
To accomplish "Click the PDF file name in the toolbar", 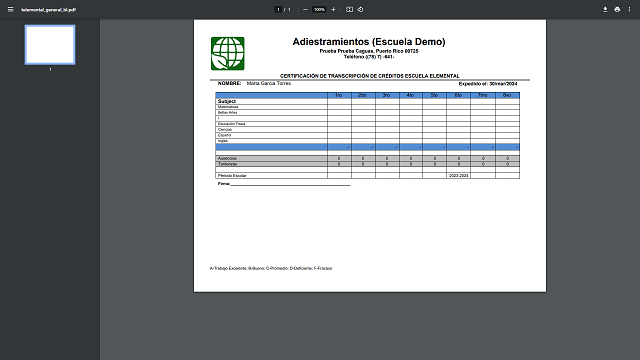I will (49, 10).
